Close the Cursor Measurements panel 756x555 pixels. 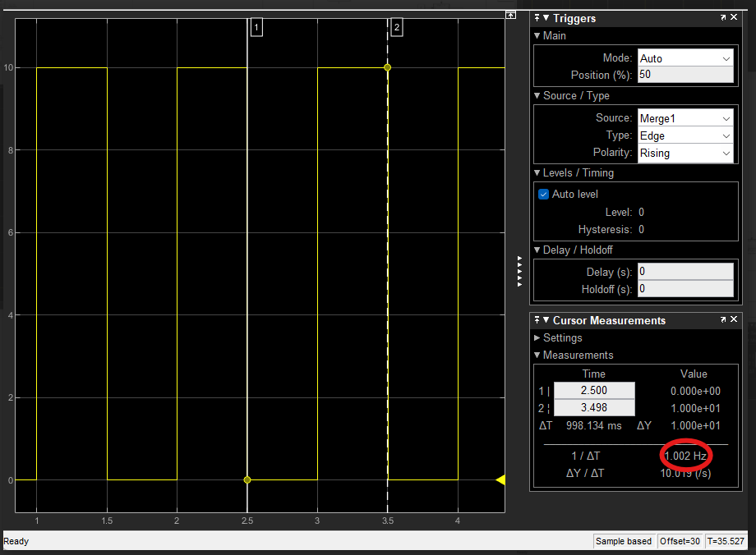tap(734, 319)
